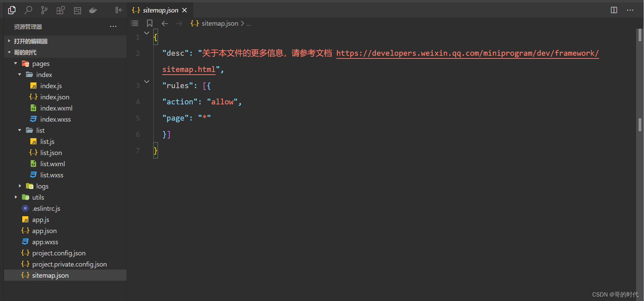Open the resource manager more actions menu
Screen dimensions: 644x301
(113, 26)
